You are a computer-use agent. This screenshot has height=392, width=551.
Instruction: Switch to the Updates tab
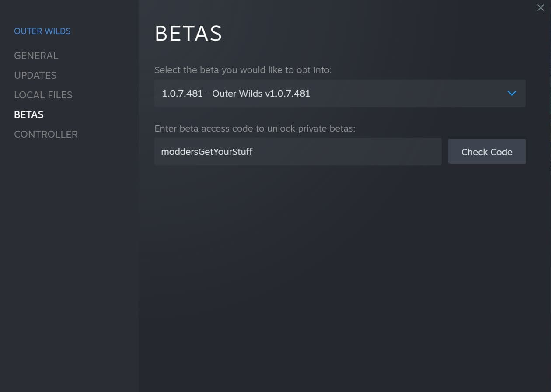tap(35, 75)
